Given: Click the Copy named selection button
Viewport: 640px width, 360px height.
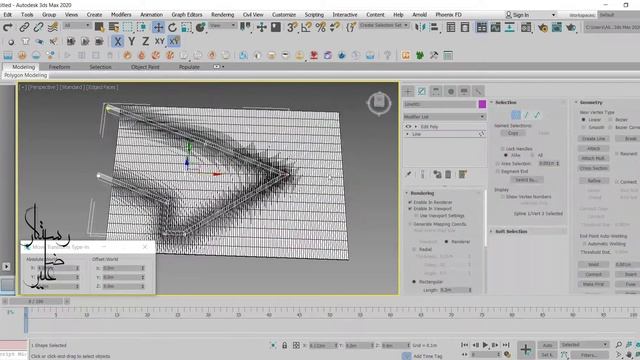Looking at the screenshot, I should [x=513, y=133].
